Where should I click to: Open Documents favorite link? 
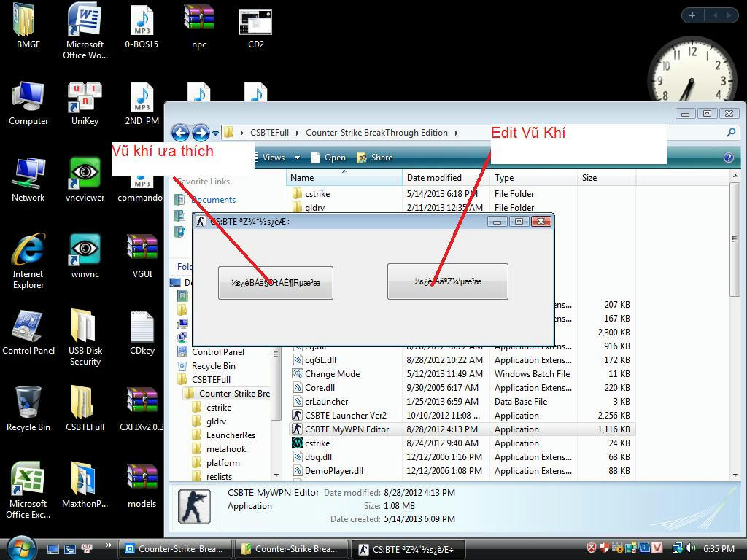coord(214,200)
